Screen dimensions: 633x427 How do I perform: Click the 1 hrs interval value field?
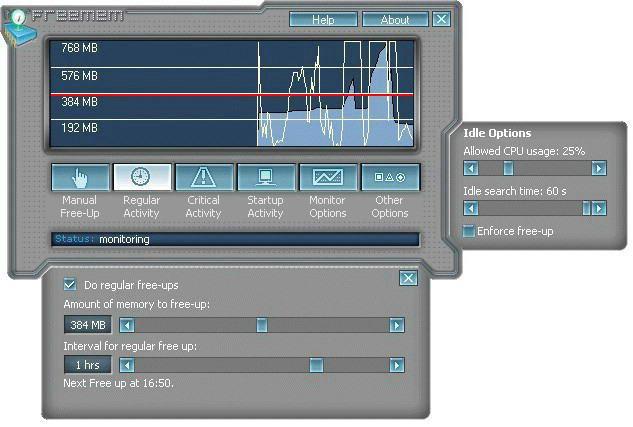click(x=88, y=365)
